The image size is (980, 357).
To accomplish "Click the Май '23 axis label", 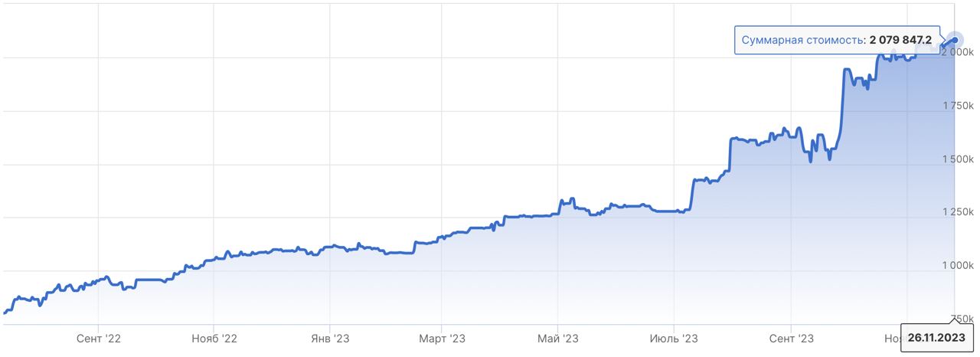I will click(x=558, y=338).
